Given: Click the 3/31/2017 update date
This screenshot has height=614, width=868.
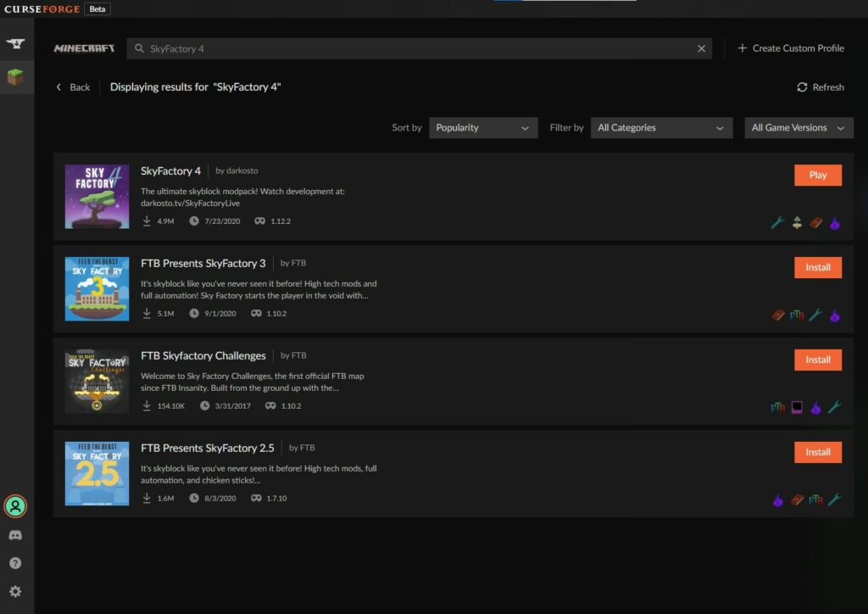Looking at the screenshot, I should pos(233,406).
